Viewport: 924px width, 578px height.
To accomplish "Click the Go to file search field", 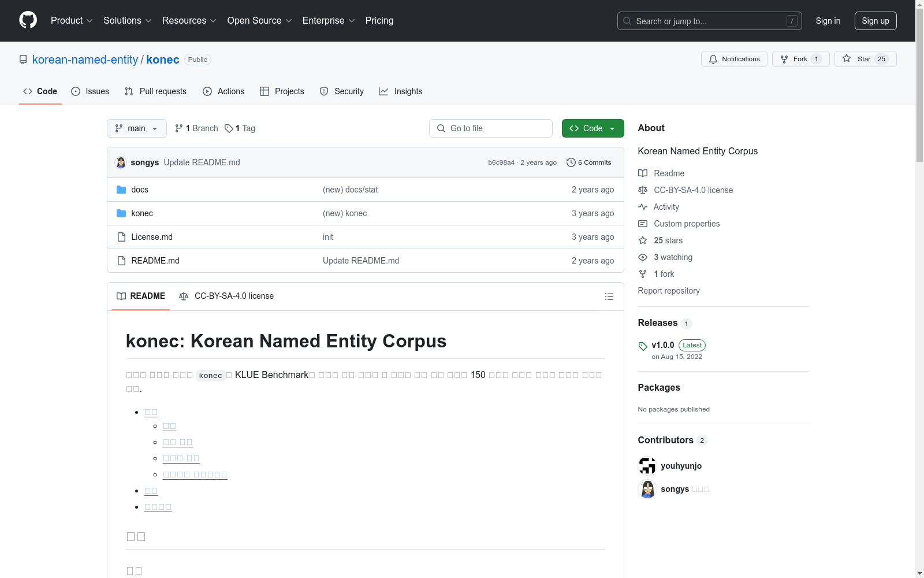I will [491, 128].
